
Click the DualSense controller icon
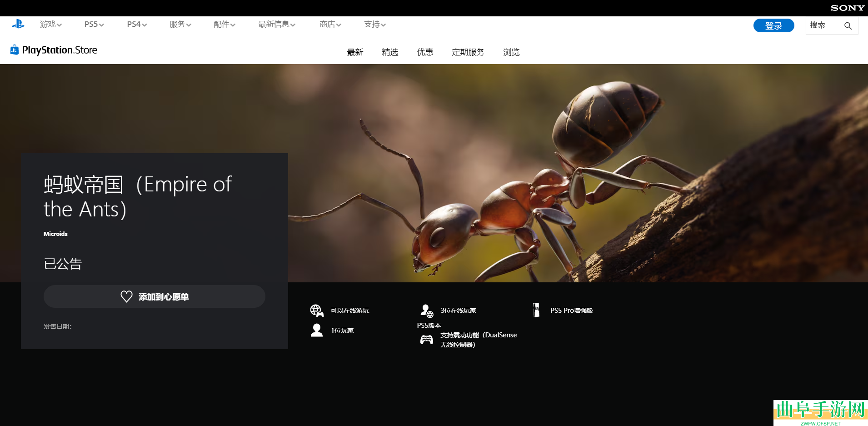point(427,340)
